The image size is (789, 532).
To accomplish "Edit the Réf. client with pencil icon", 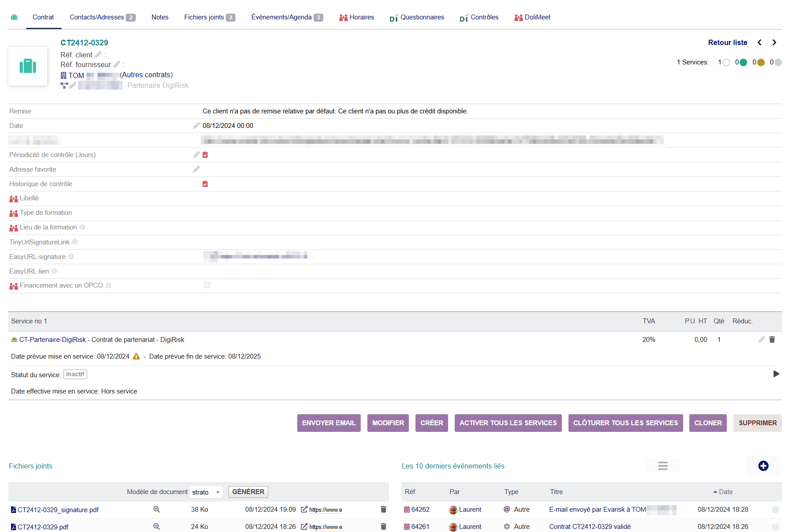I will [x=98, y=55].
